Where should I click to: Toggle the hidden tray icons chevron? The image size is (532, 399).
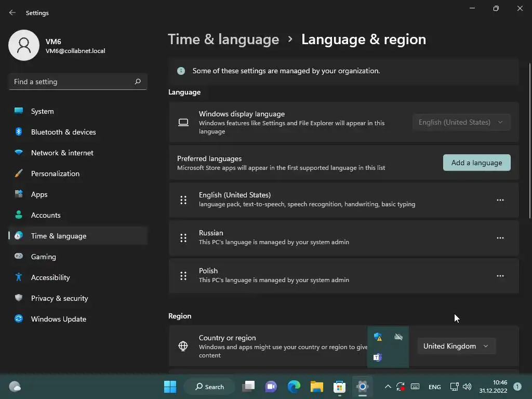coord(388,387)
